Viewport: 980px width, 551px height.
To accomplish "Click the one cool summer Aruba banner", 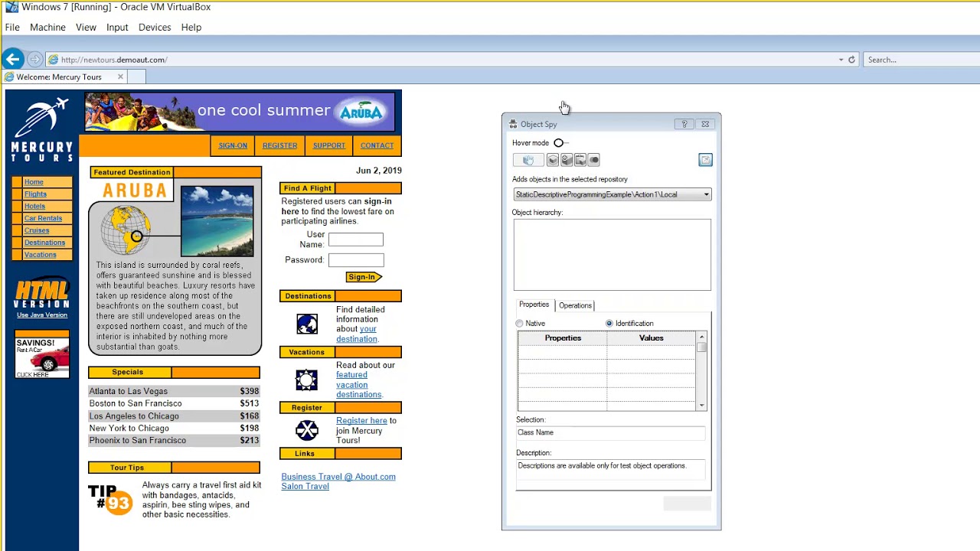I will pyautogui.click(x=240, y=112).
